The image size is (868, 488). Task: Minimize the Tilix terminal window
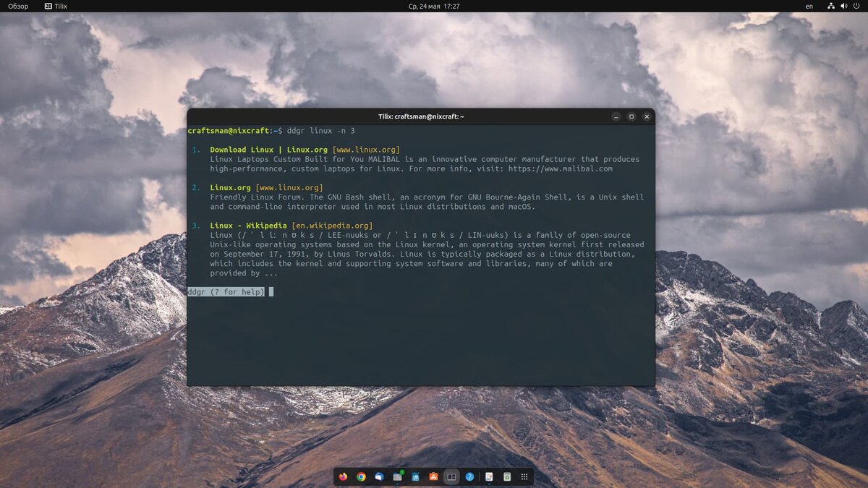point(616,116)
